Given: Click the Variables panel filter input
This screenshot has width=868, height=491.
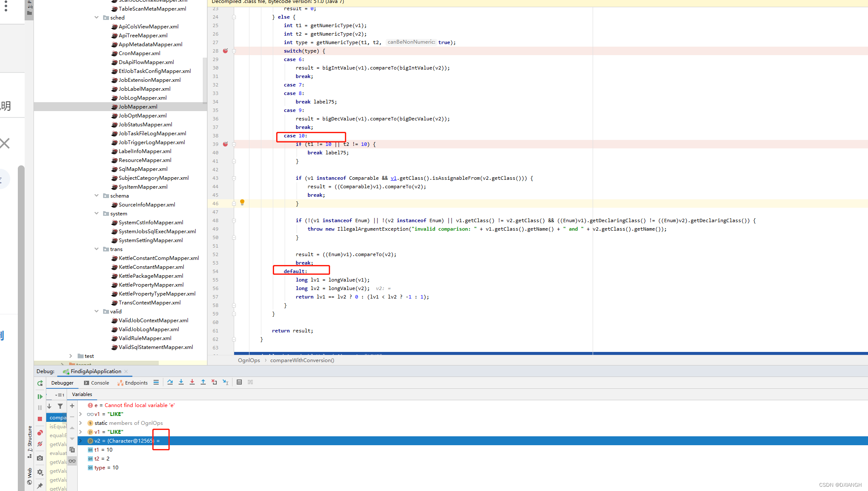Looking at the screenshot, I should click(60, 406).
